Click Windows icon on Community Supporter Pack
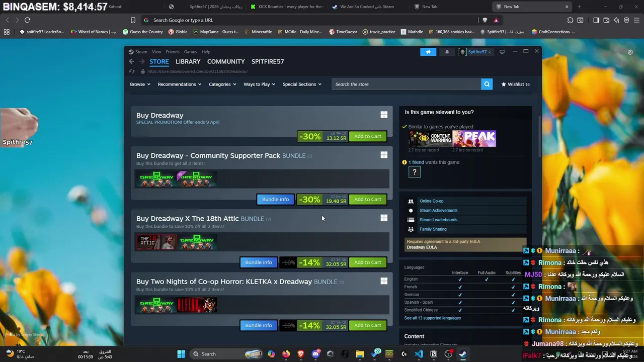This screenshot has height=362, width=644. point(384,155)
